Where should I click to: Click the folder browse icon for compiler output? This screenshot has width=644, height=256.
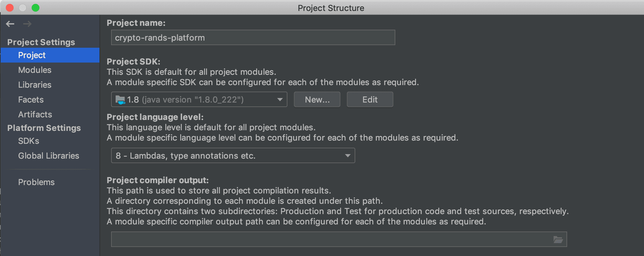tap(558, 240)
